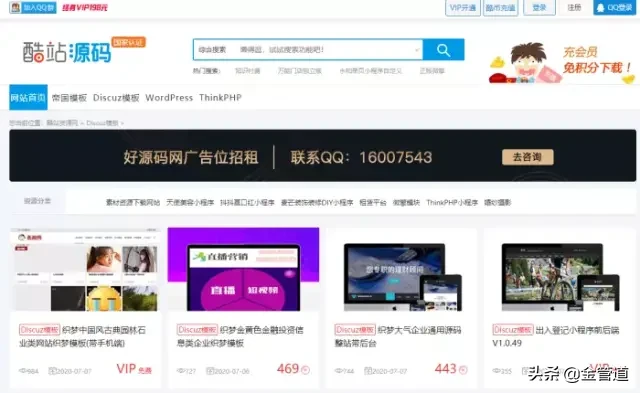Click the Discuz模板 breadcrumb link
Screen dimensions: 640x393
[x=102, y=123]
